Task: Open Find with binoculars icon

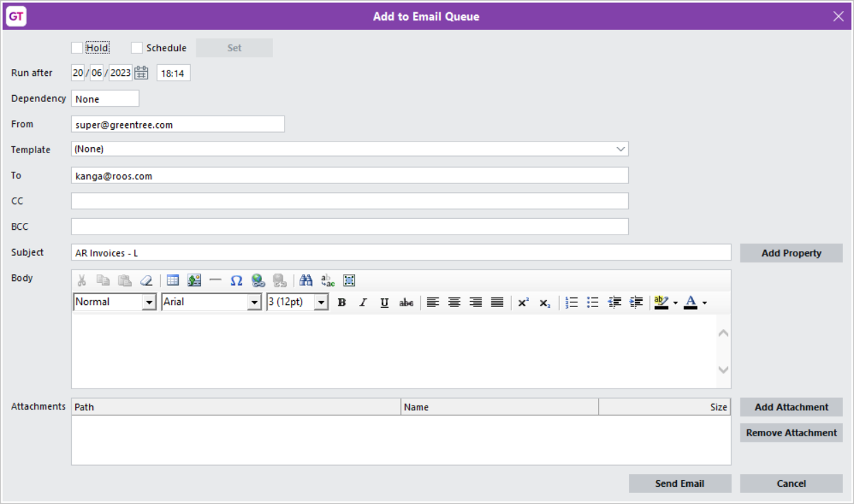Action: point(306,280)
